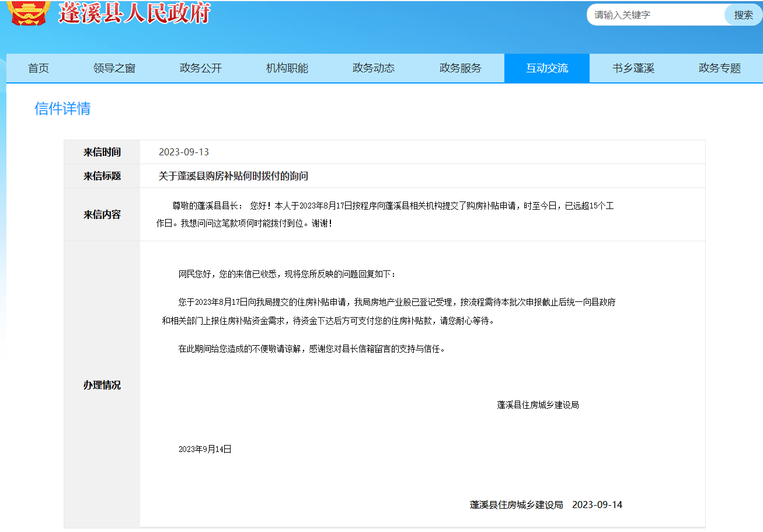Viewport: 763px width, 532px height.
Task: Click the bold 蓬溪县住房城乡建设局 footer signature
Action: [516, 505]
